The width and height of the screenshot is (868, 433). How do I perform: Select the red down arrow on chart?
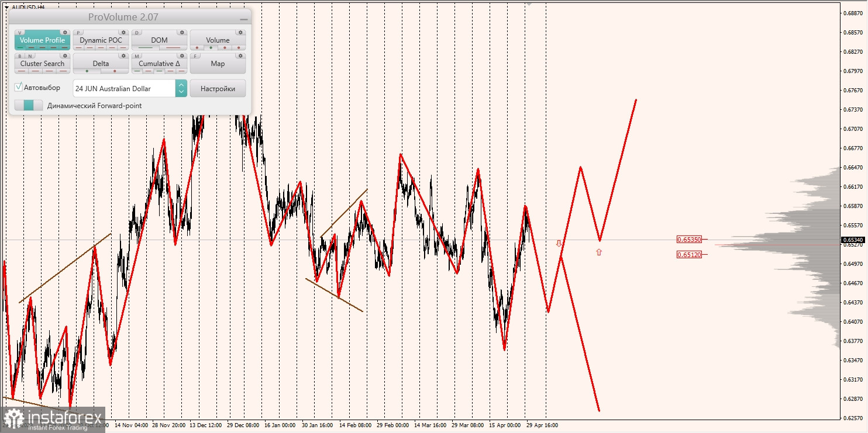click(x=559, y=243)
